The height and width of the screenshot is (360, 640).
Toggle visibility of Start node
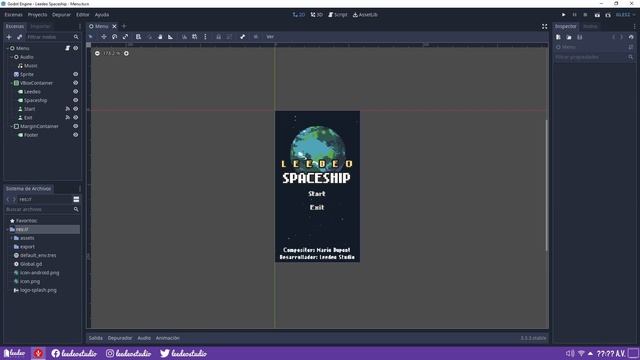(x=76, y=109)
